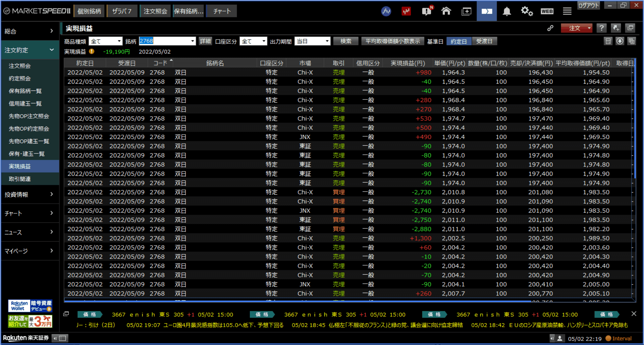Open the 出力期間 dropdown showing 当日
The width and height of the screenshot is (644, 345).
click(313, 41)
